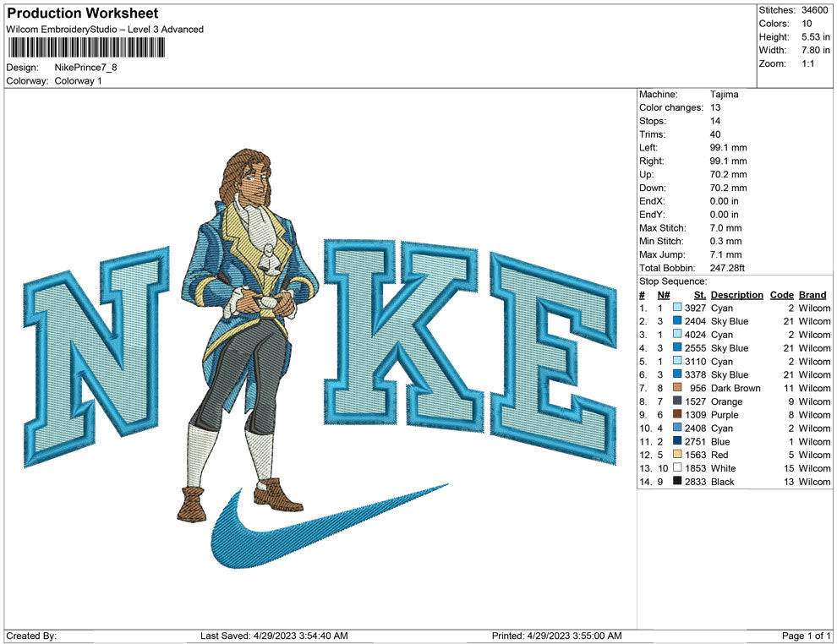Click the St. column header
This screenshot has width=837, height=644.
699,295
